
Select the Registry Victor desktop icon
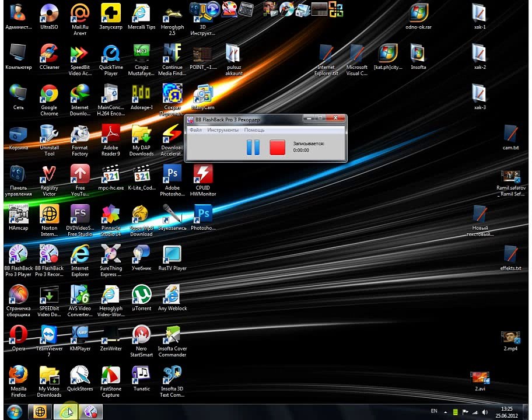(49, 180)
